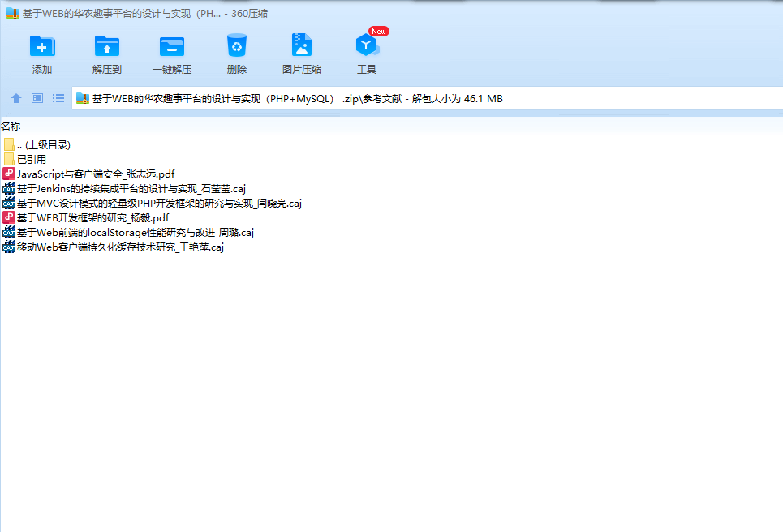Click the 添加 (Add) toolbar icon
Image resolution: width=783 pixels, height=532 pixels.
pyautogui.click(x=42, y=46)
